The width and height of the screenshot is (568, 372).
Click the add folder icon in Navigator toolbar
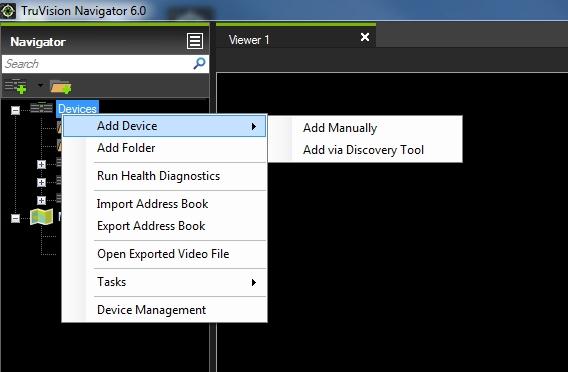pos(60,87)
